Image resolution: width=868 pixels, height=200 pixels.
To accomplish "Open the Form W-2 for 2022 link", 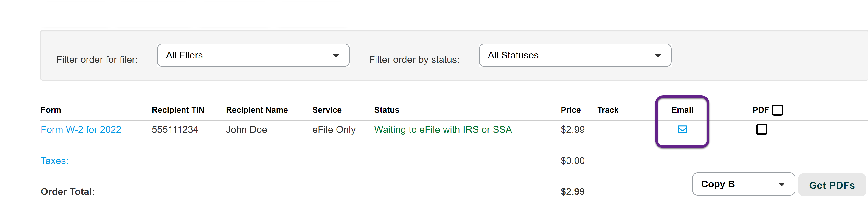I will 81,130.
